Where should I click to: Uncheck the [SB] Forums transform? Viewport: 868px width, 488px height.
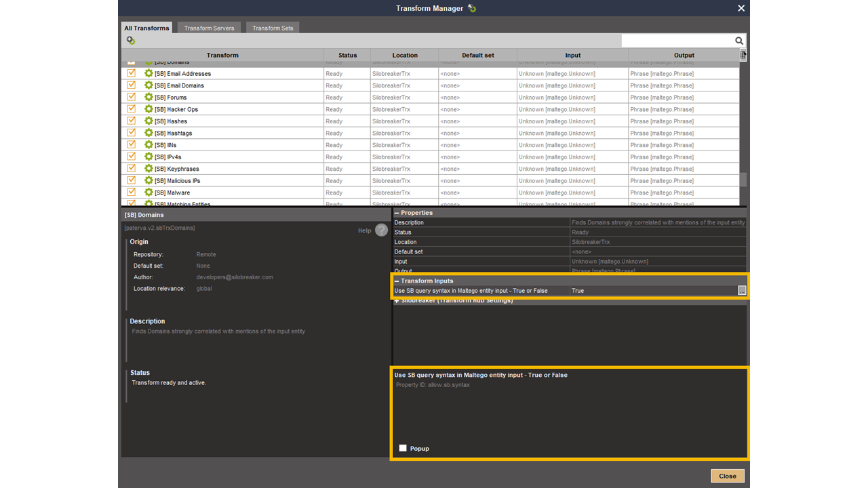[x=132, y=97]
